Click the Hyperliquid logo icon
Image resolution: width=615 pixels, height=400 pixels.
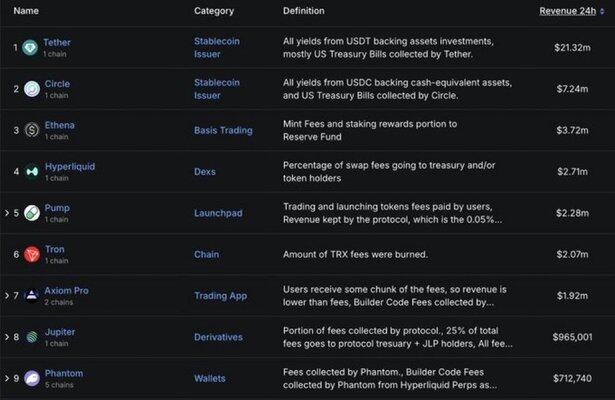[x=32, y=172]
